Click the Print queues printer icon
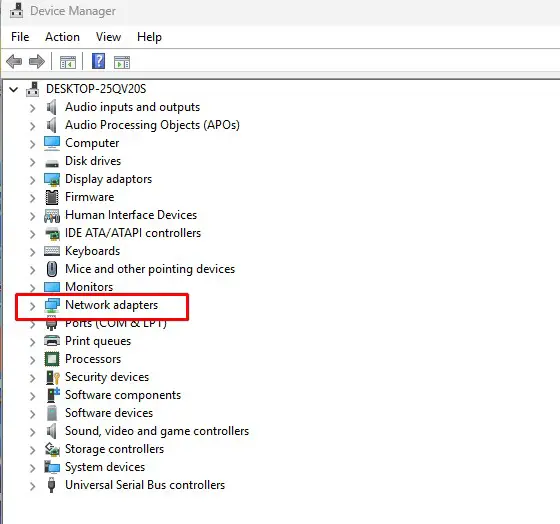Viewport: 560px width, 524px height. pos(52,341)
